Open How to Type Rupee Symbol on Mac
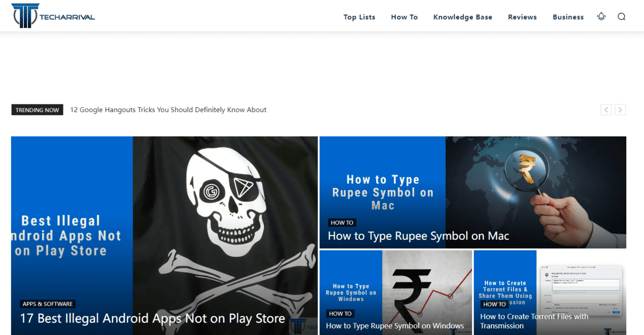644x335 pixels. coord(418,236)
